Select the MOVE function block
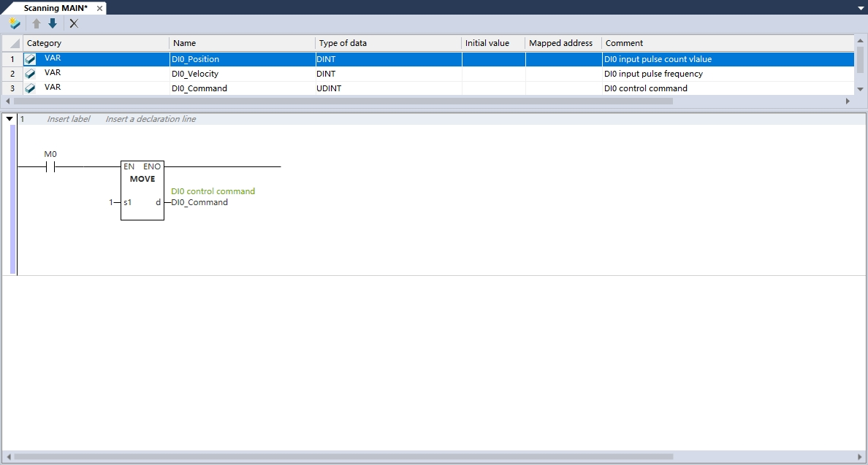Image resolution: width=868 pixels, height=465 pixels. click(x=142, y=191)
